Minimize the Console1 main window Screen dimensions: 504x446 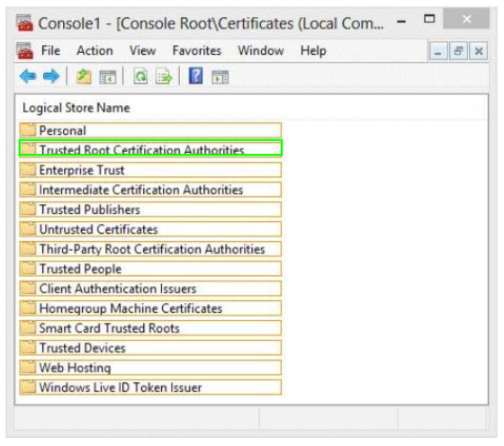pyautogui.click(x=401, y=22)
